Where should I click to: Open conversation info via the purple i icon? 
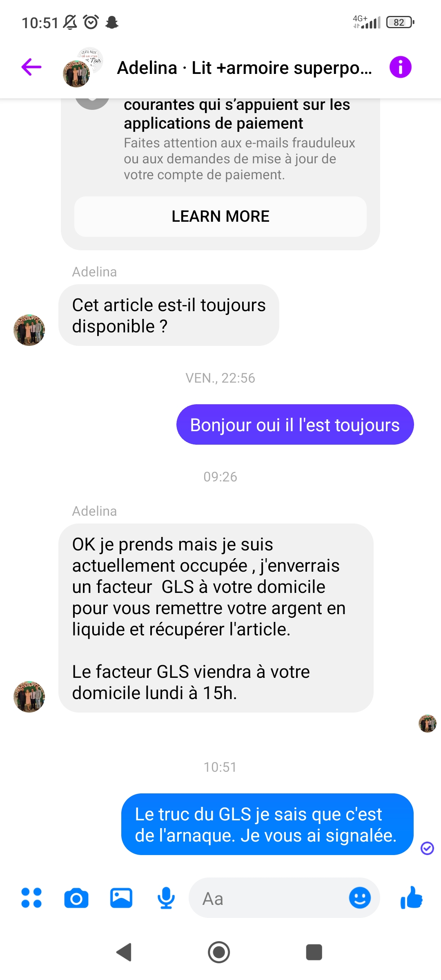pyautogui.click(x=400, y=67)
